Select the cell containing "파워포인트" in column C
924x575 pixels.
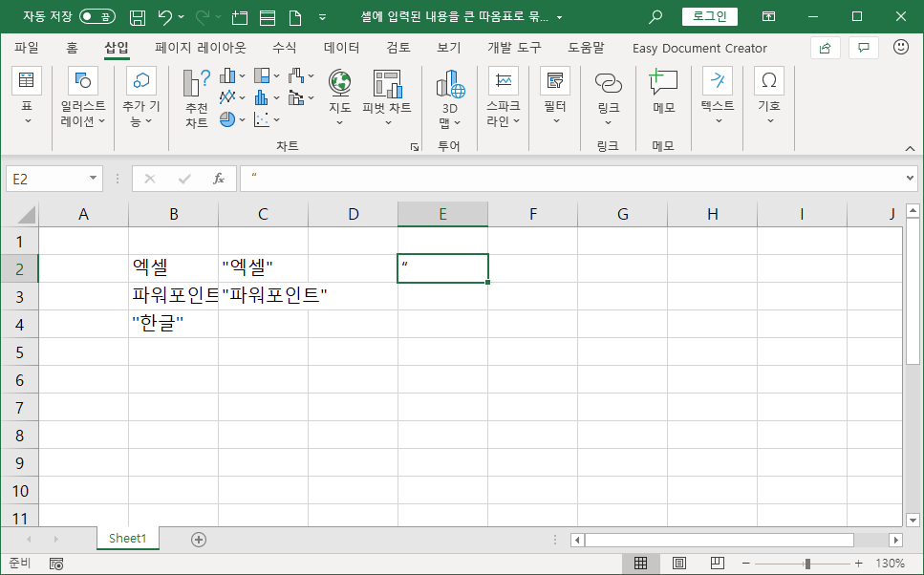pyautogui.click(x=263, y=296)
